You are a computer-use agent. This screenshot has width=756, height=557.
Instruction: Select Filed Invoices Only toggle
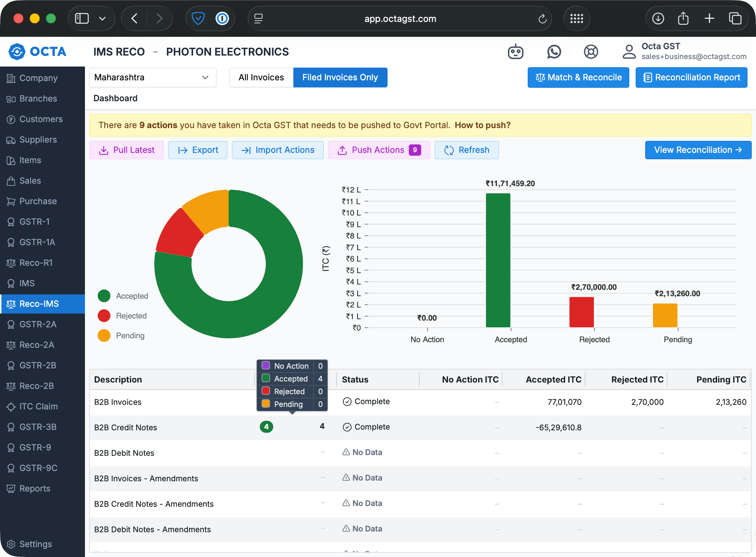point(340,77)
